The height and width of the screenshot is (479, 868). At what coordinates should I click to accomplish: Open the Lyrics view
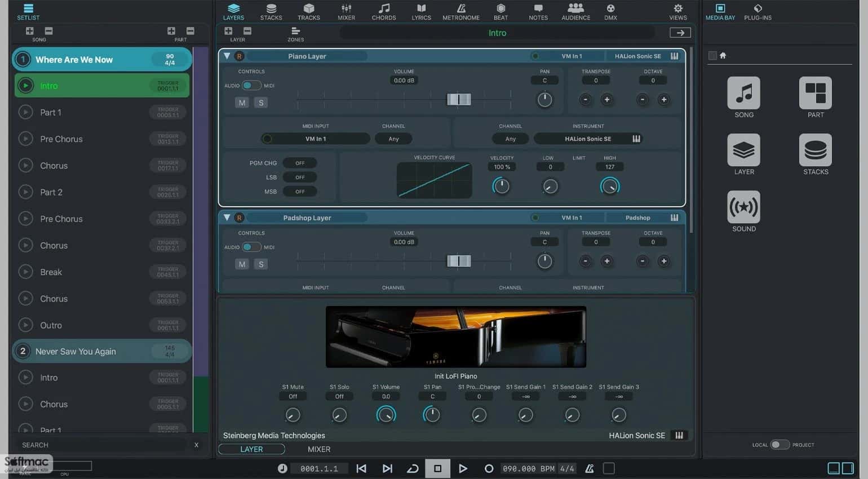pos(421,12)
